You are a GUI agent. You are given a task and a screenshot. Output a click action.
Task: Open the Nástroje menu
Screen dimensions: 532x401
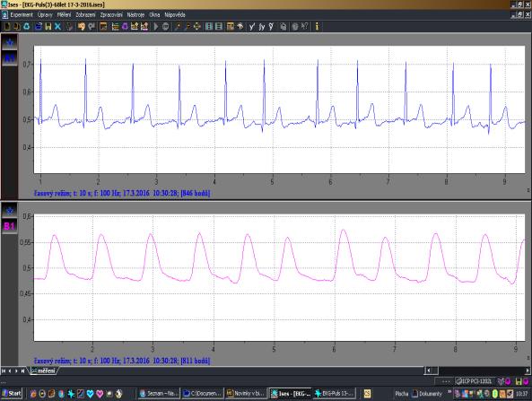pos(135,14)
